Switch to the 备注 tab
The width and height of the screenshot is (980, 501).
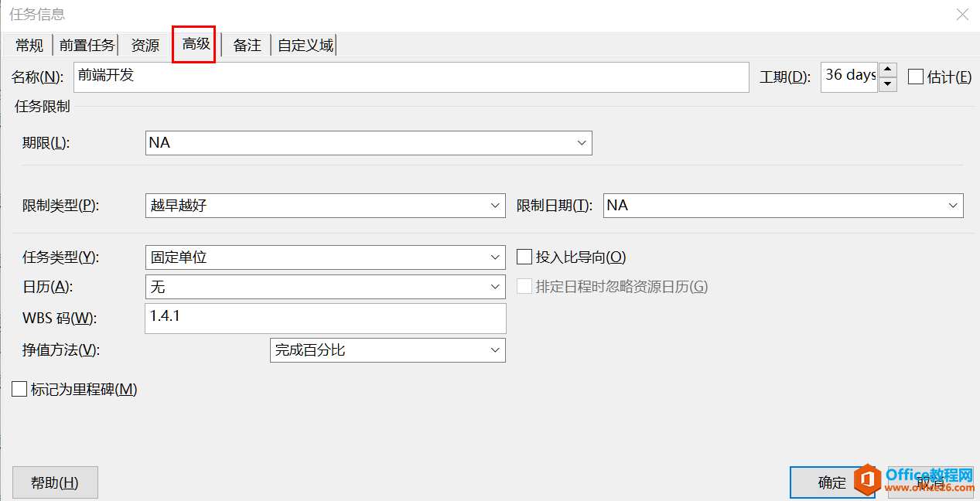247,46
